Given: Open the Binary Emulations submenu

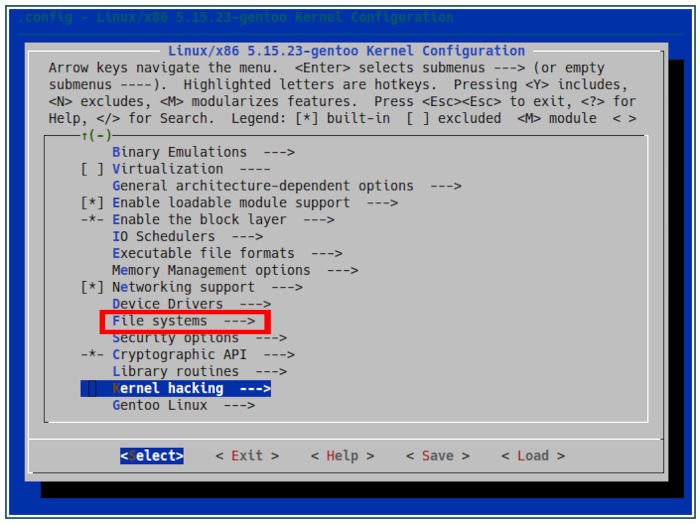Looking at the screenshot, I should tap(203, 152).
